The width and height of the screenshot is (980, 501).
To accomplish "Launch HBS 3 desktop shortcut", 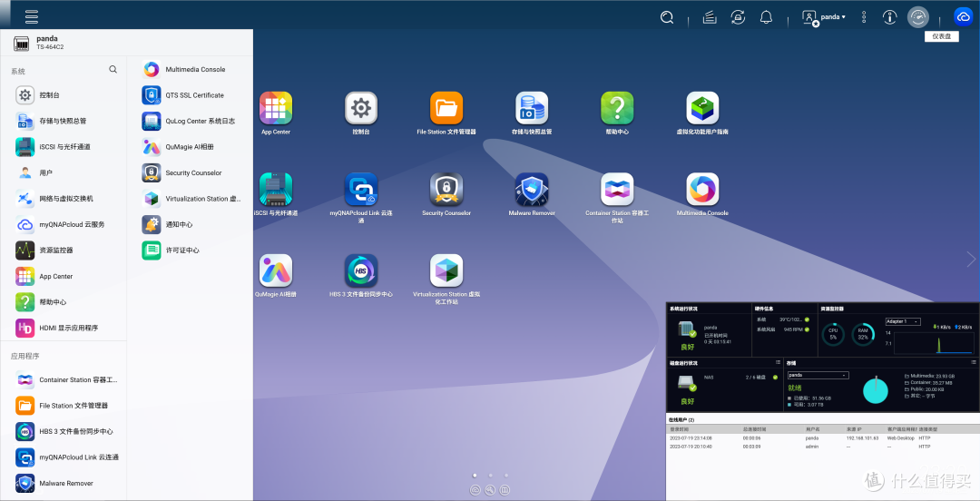I will [x=361, y=270].
